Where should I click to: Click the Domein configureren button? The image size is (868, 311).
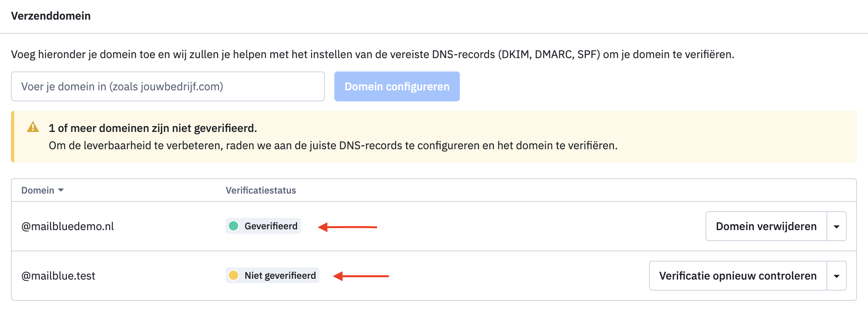click(x=397, y=86)
